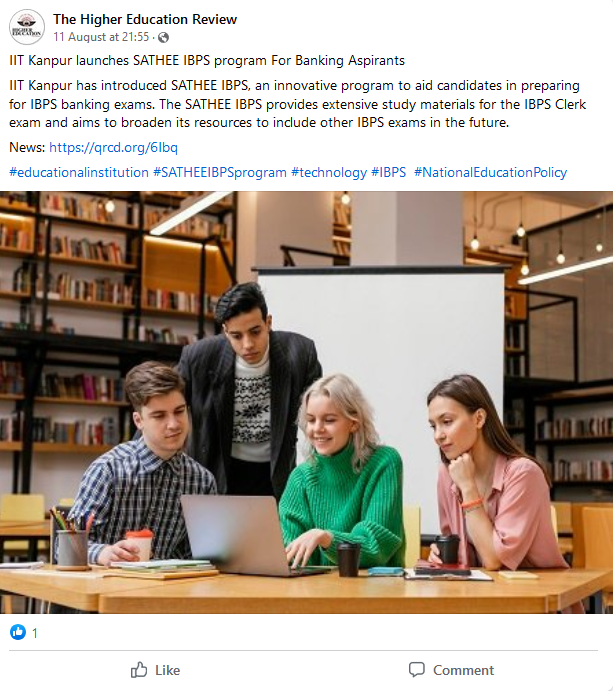Click the #IBPS hashtag
613x691 pixels.
(x=388, y=172)
